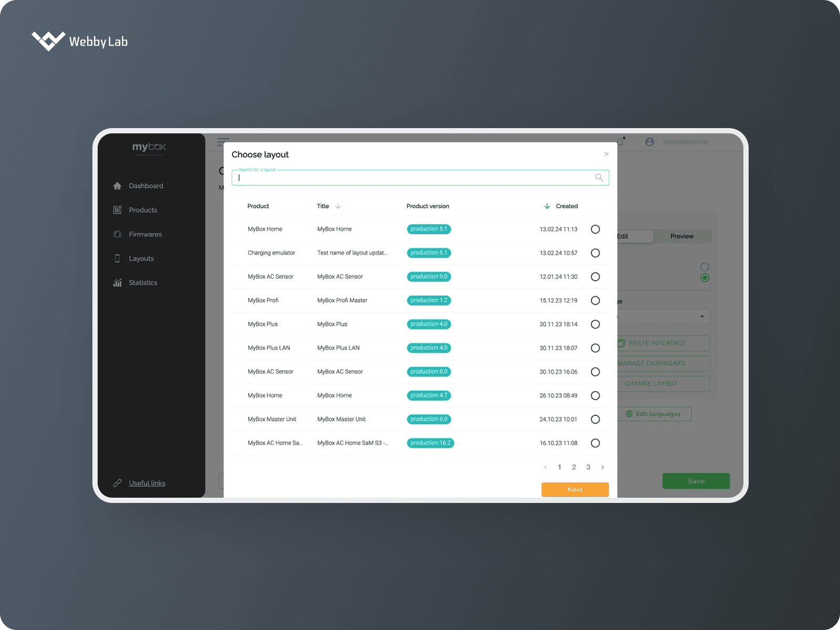
Task: Select the MyBox AC Sensor production 9.0 radio
Action: pyautogui.click(x=595, y=277)
